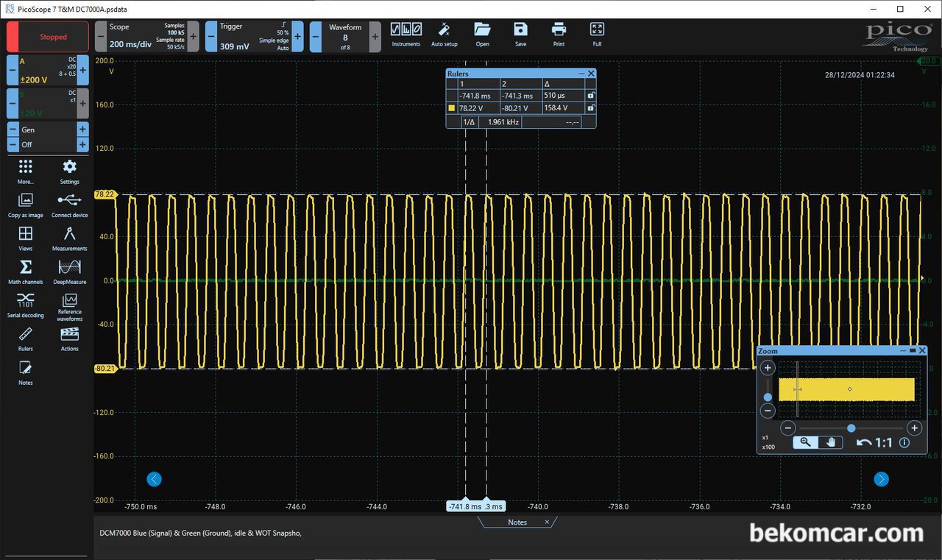Launch DeepMeasure analysis

pos(69,271)
